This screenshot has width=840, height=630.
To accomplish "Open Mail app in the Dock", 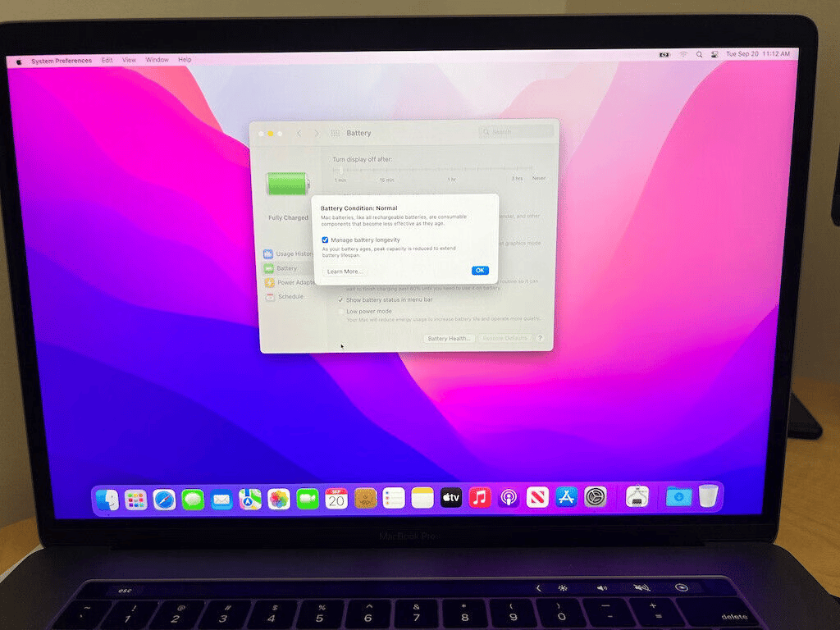I will point(221,500).
